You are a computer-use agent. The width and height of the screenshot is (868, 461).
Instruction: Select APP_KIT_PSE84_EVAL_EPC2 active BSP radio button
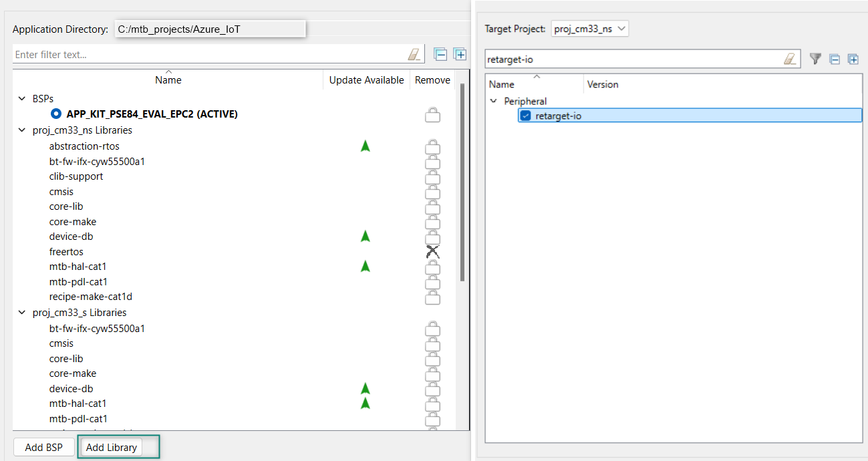coord(56,114)
